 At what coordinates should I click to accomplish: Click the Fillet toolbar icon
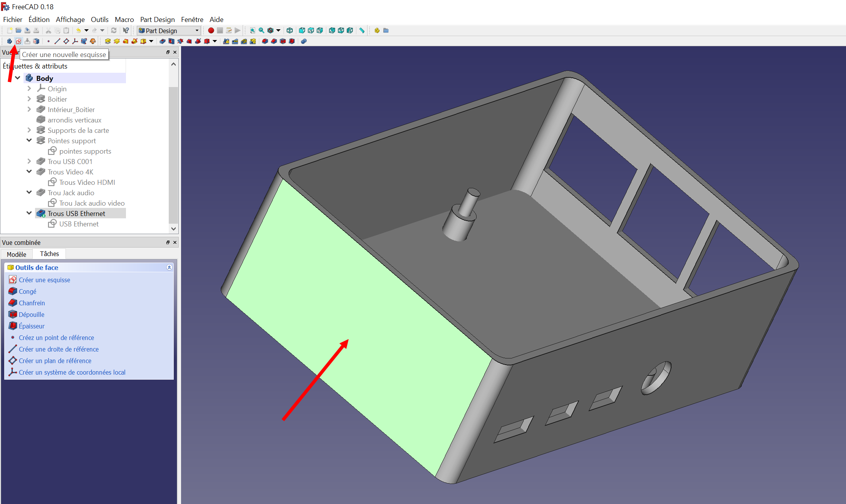coord(265,41)
